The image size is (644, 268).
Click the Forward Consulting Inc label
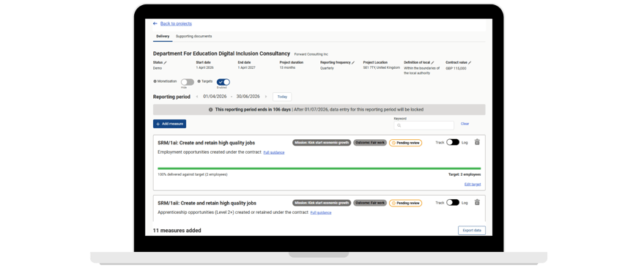pos(311,54)
